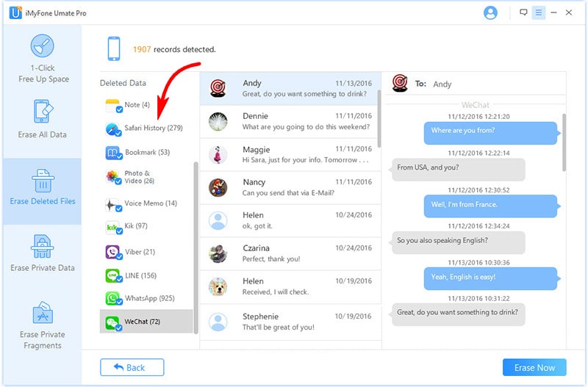Click the last 'Great, do you want something' bubble
The width and height of the screenshot is (588, 387).
pos(458,314)
